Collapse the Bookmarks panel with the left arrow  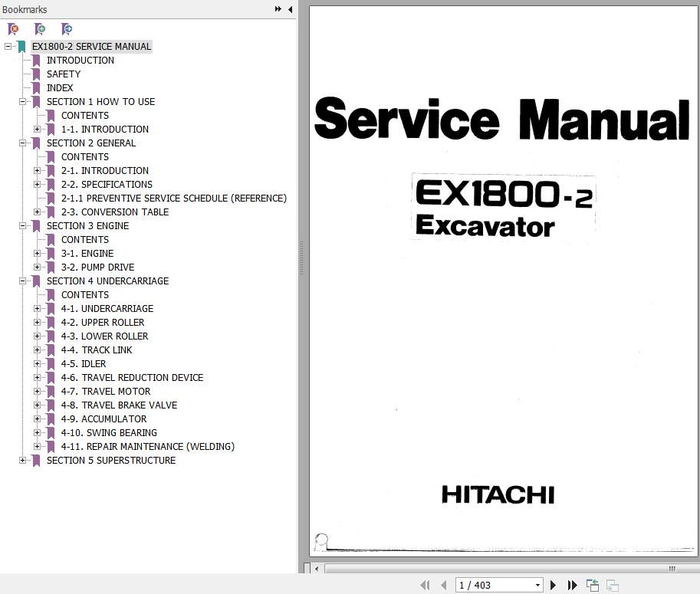[x=290, y=9]
